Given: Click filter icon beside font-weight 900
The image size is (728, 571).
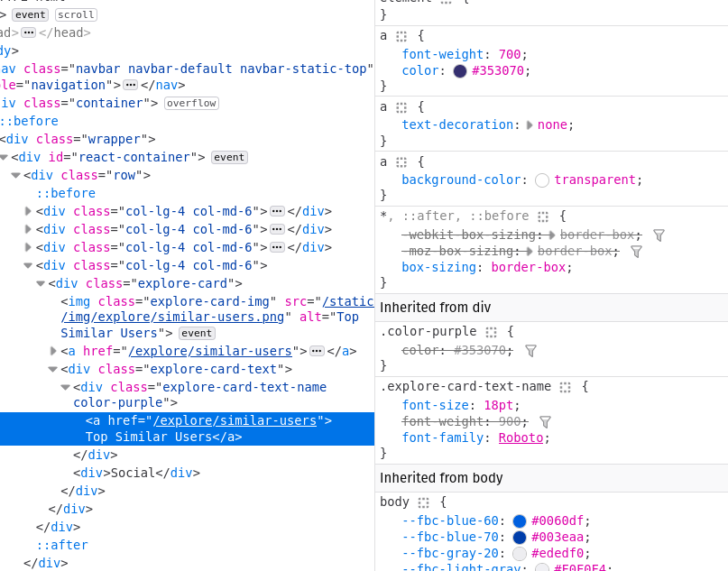Looking at the screenshot, I should tap(545, 422).
